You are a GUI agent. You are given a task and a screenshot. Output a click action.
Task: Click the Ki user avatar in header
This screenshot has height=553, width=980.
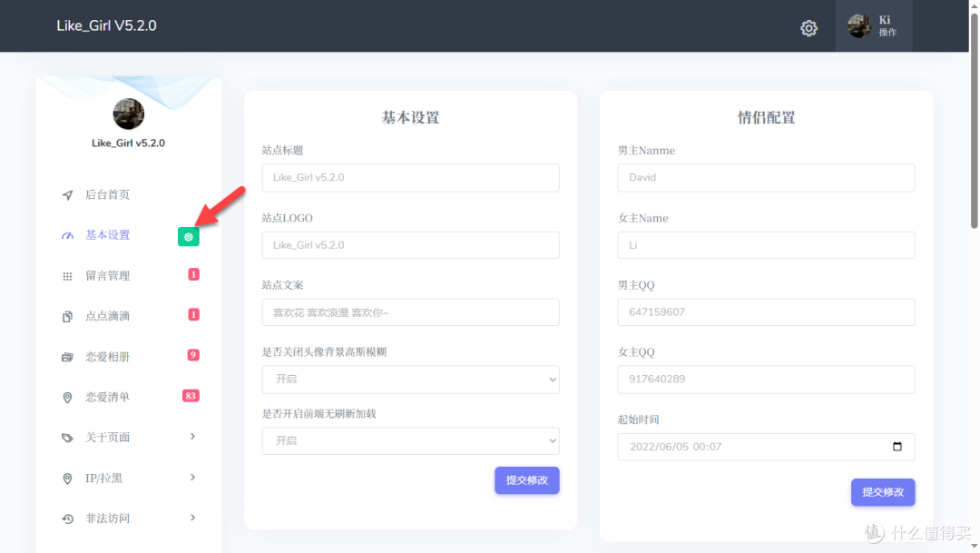click(x=858, y=26)
